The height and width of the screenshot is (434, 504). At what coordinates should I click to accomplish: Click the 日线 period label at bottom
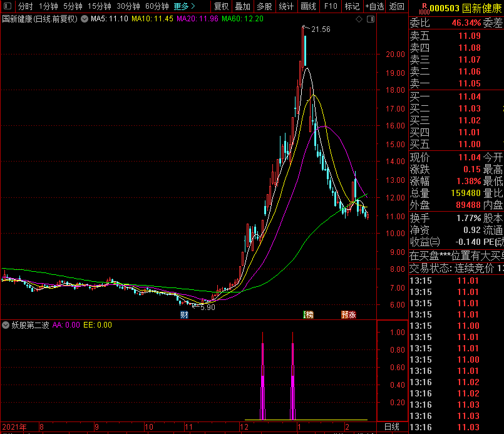(x=392, y=426)
